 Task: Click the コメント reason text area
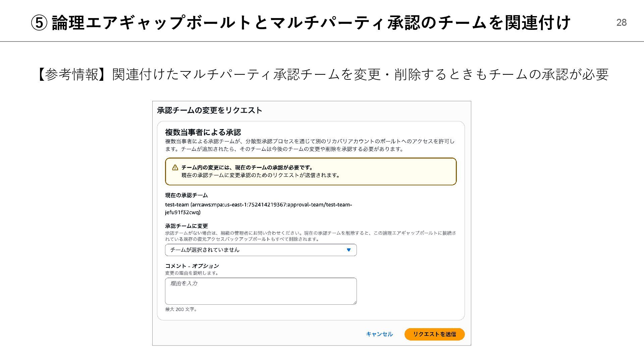261,291
